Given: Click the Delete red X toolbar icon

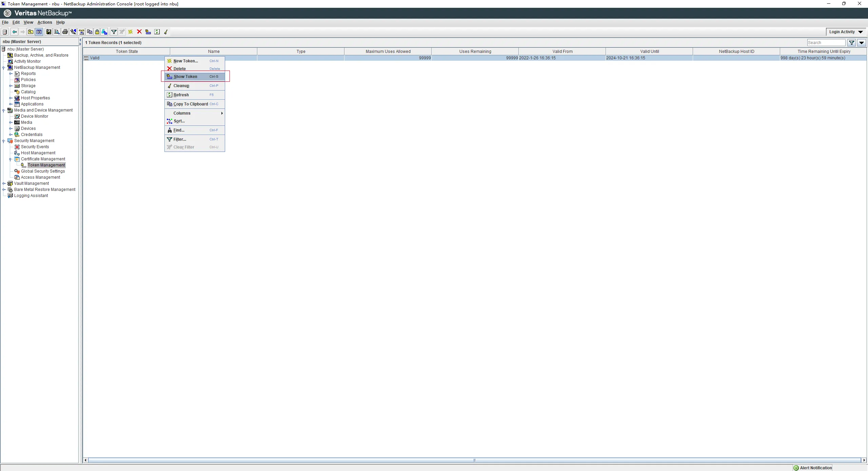Looking at the screenshot, I should [x=139, y=32].
